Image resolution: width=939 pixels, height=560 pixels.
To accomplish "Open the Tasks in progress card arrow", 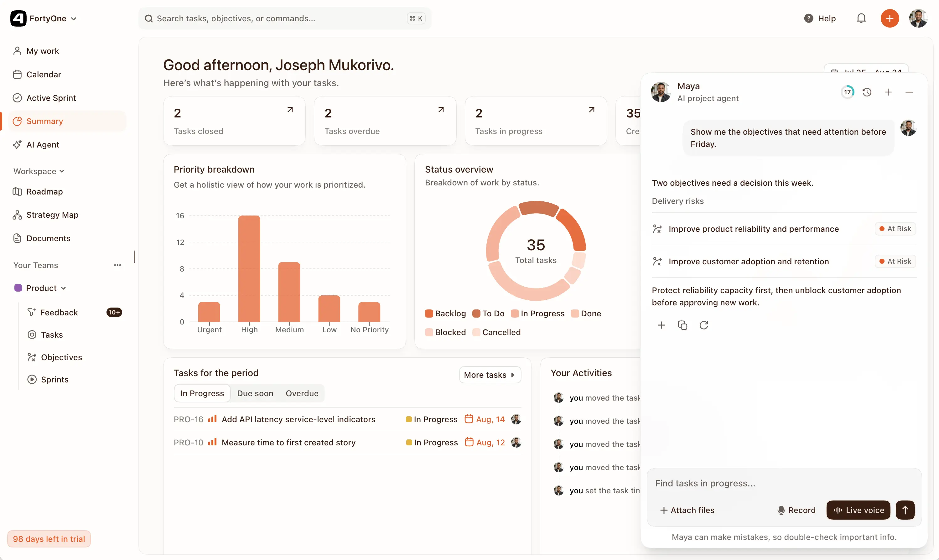I will (592, 110).
